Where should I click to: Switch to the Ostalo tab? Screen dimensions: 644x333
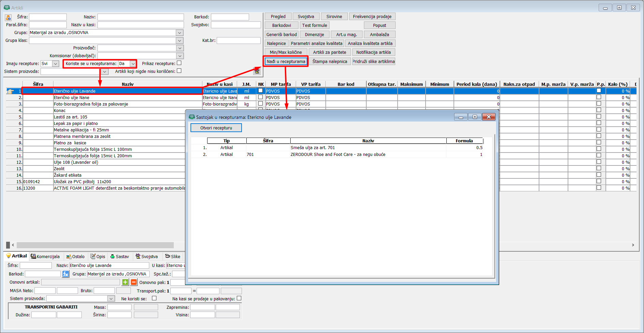(x=75, y=256)
